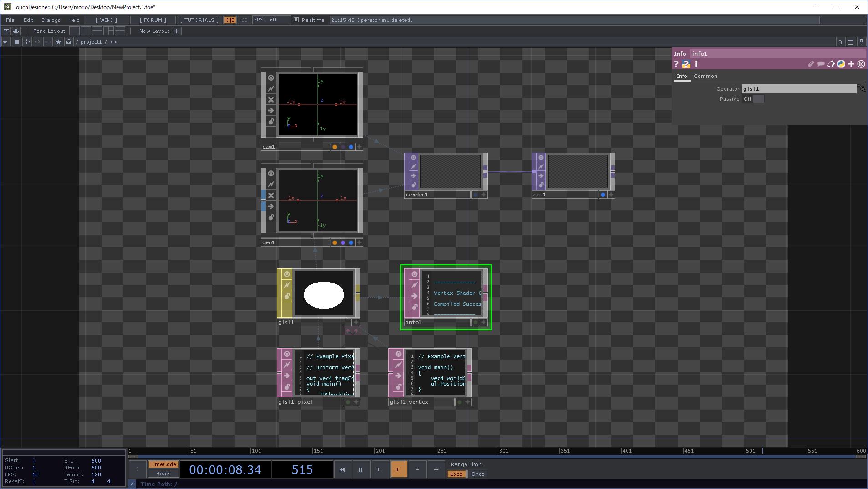Image resolution: width=868 pixels, height=489 pixels.
Task: Click the Once button in playback controls
Action: pyautogui.click(x=477, y=474)
